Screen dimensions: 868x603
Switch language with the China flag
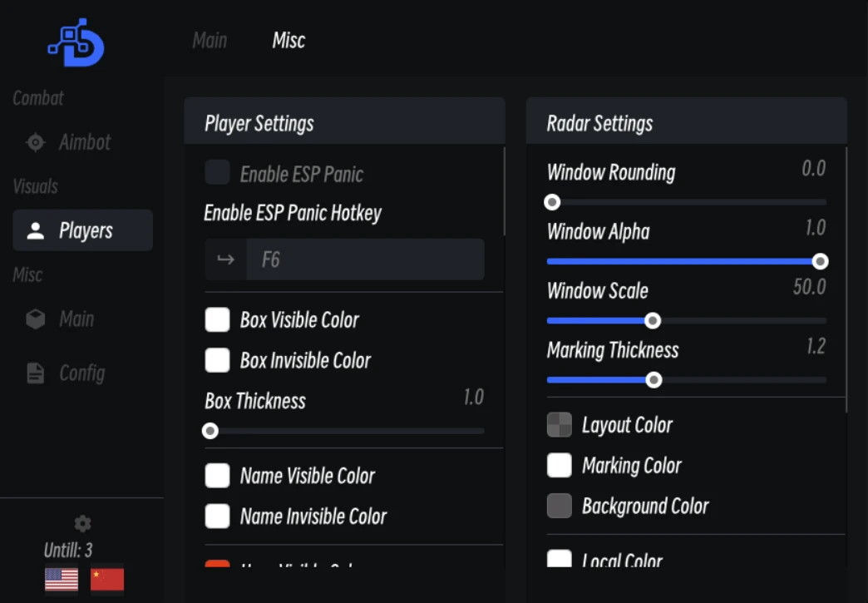pos(107,580)
